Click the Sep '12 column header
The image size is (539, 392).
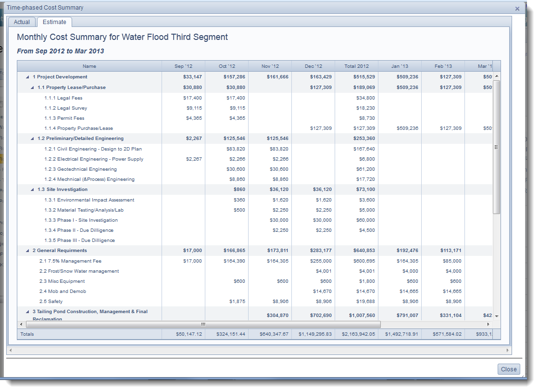[x=183, y=66]
